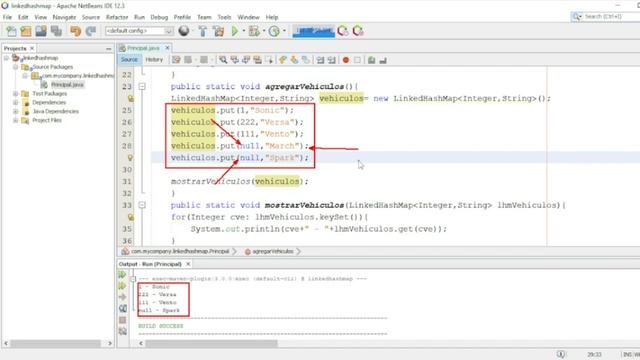
Task: Expand the Test Packages node
Action: 16,93
